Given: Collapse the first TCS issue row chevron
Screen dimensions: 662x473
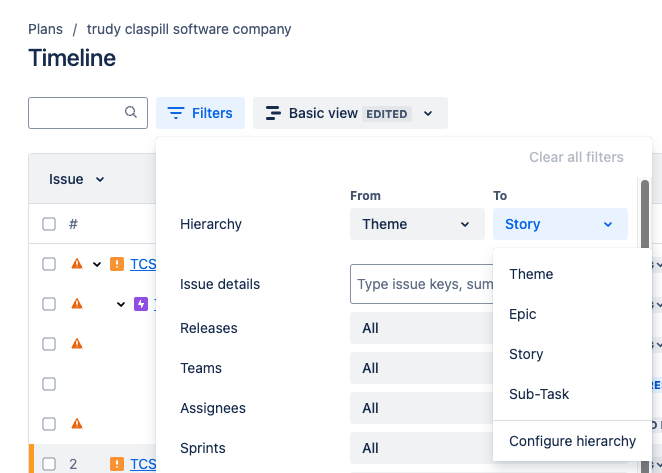Looking at the screenshot, I should pos(97,264).
